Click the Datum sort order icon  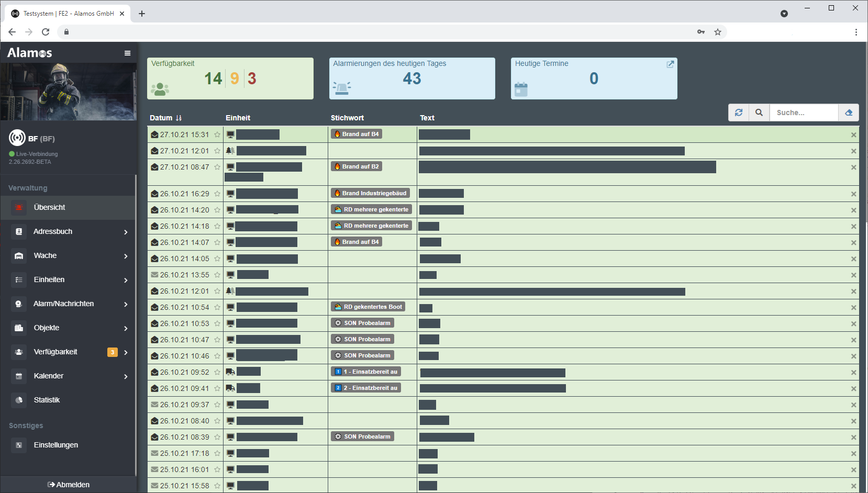179,118
